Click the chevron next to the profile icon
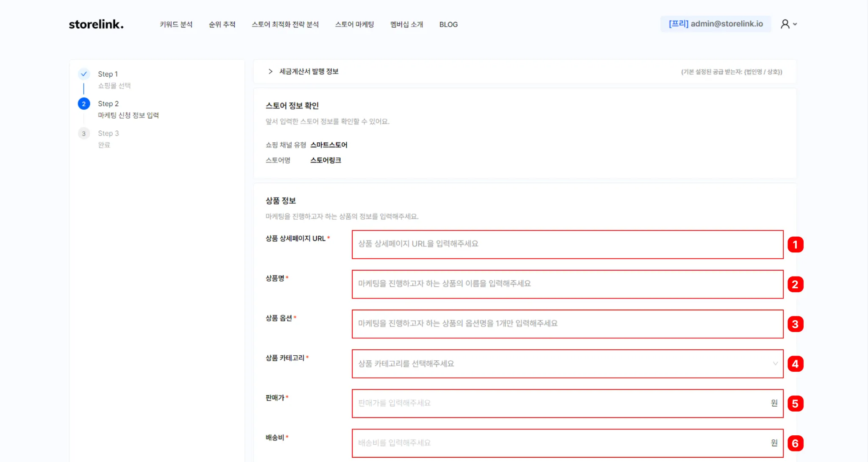This screenshot has width=868, height=462. [795, 24]
